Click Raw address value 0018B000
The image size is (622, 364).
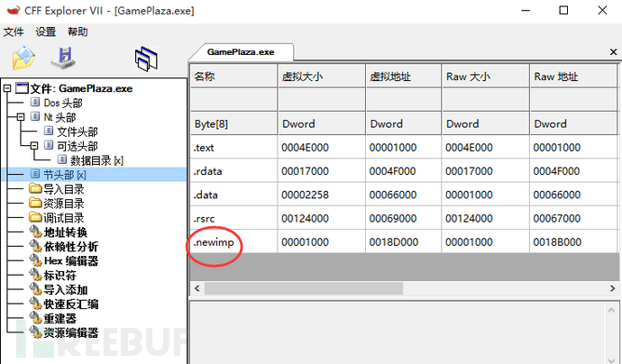coord(557,241)
